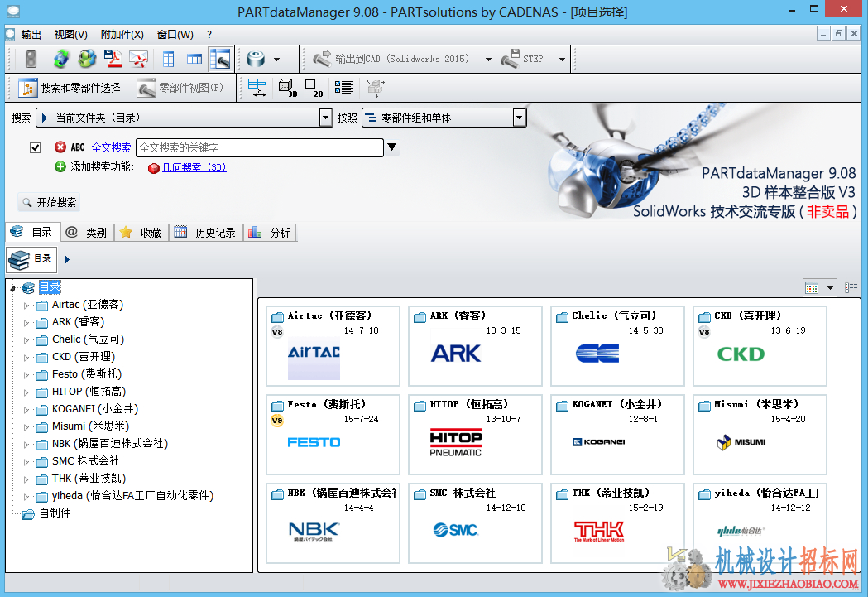
Task: Open the Airtac (亚德客) catalog tile
Action: point(333,345)
